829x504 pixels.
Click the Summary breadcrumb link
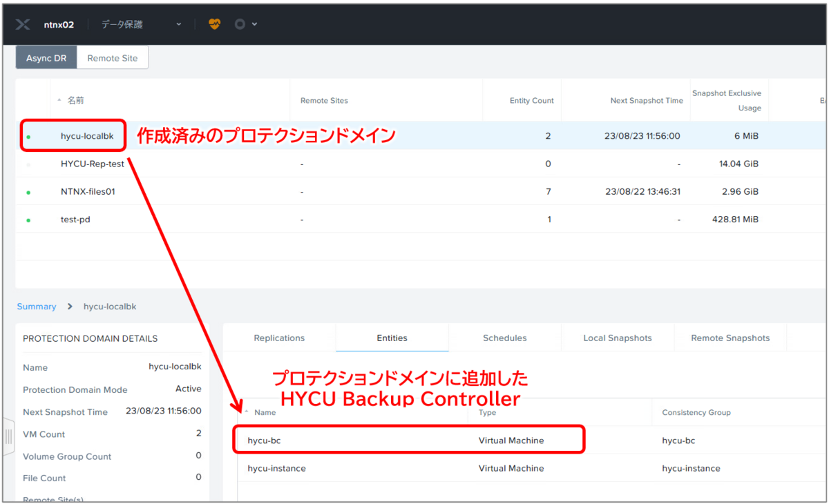point(37,307)
